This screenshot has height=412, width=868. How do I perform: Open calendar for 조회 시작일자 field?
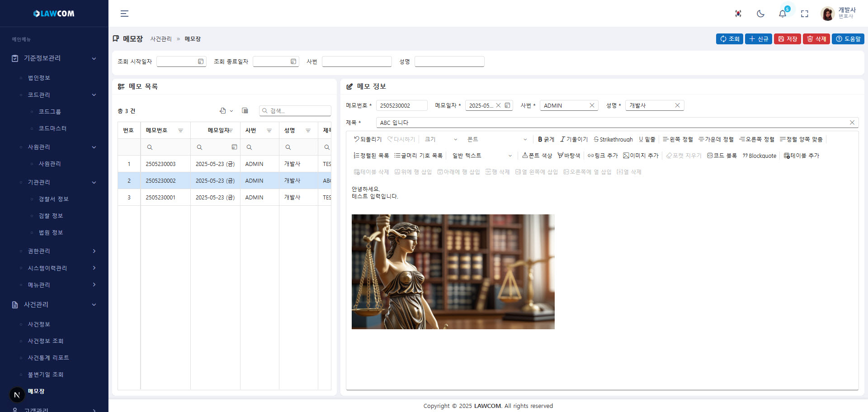pyautogui.click(x=201, y=62)
